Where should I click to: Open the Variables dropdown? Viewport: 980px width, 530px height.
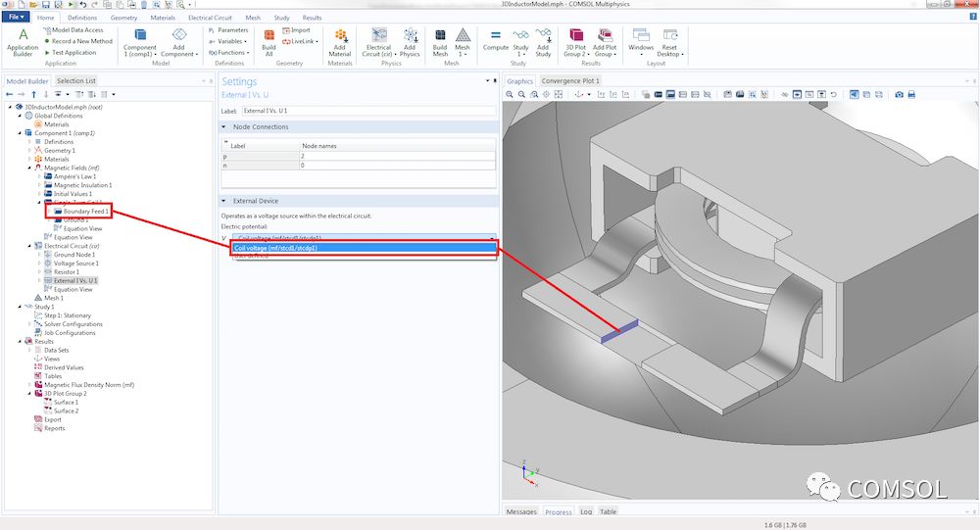(x=231, y=41)
